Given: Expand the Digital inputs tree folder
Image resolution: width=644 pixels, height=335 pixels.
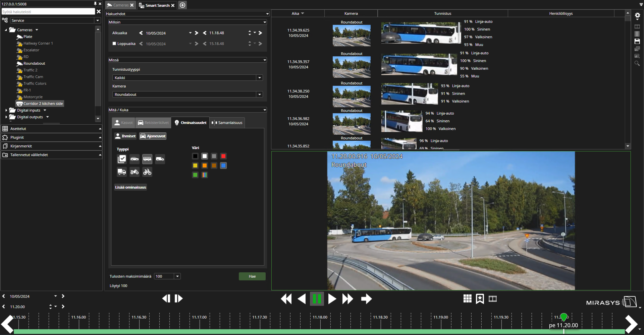Looking at the screenshot, I should coord(6,110).
